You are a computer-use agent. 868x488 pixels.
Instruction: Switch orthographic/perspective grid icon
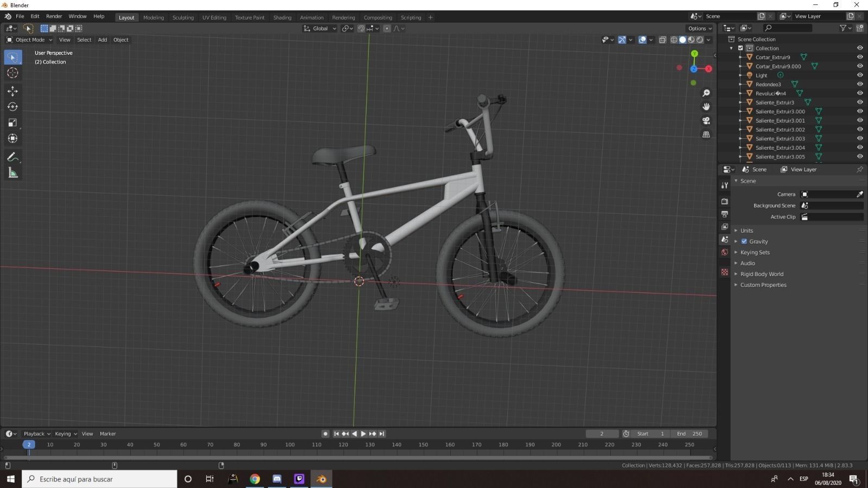point(706,134)
